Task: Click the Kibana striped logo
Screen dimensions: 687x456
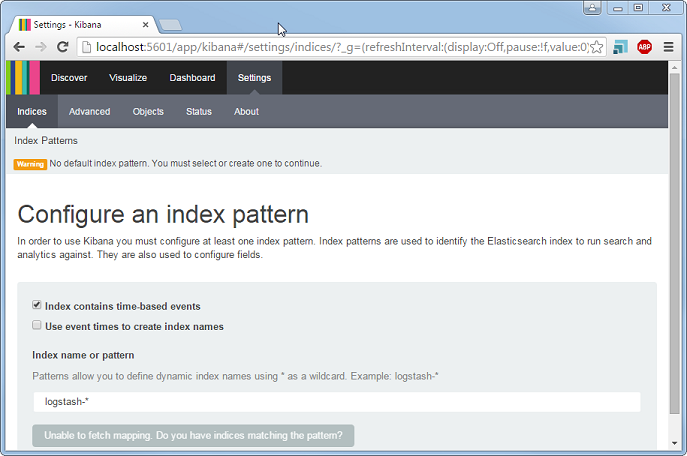Action: (23, 78)
